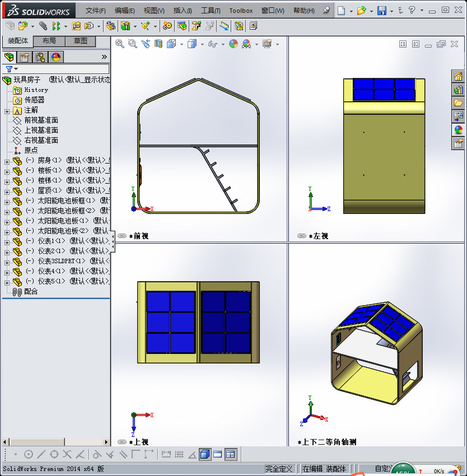Open the ConfigurationManager tab icon

[40, 57]
